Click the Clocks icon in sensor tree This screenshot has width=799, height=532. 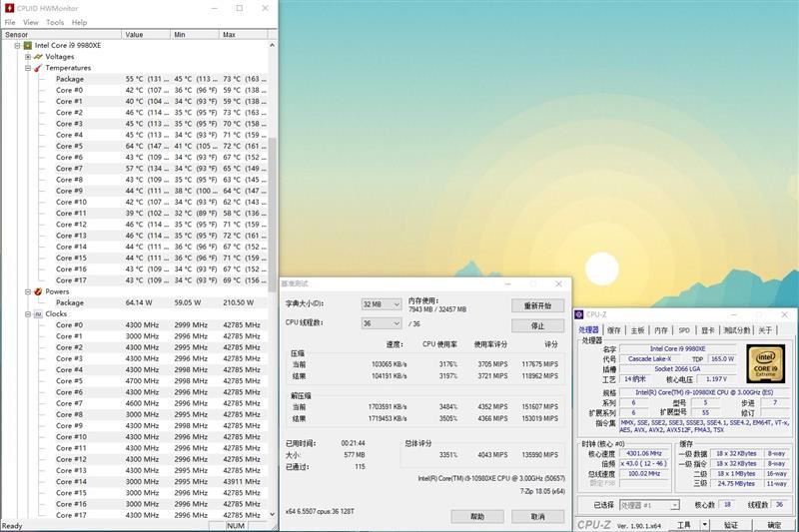point(38,314)
